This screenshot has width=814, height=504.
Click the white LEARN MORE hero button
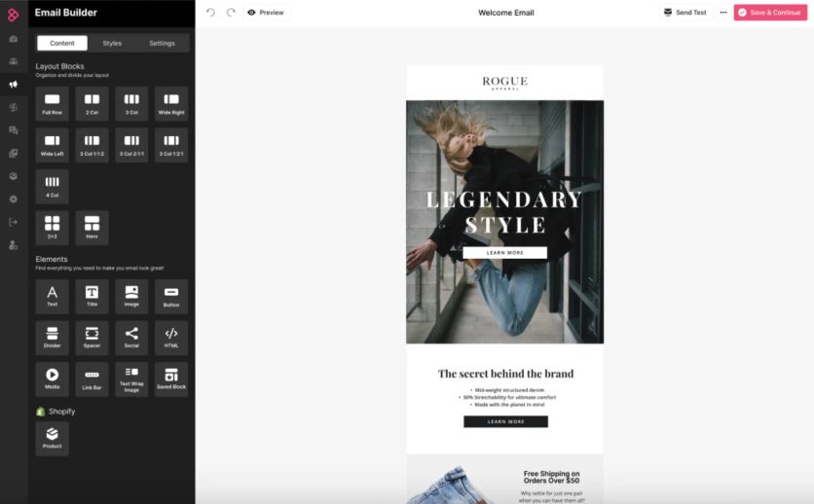coord(504,253)
